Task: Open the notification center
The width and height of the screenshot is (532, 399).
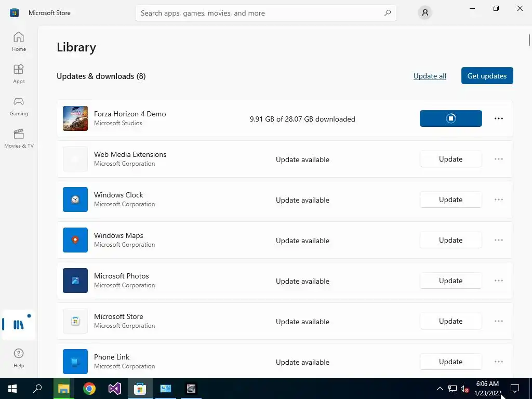Action: 515,389
